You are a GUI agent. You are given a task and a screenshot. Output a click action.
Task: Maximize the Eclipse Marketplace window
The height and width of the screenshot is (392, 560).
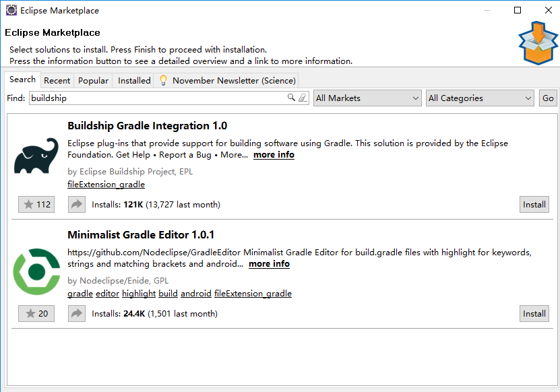tap(517, 10)
